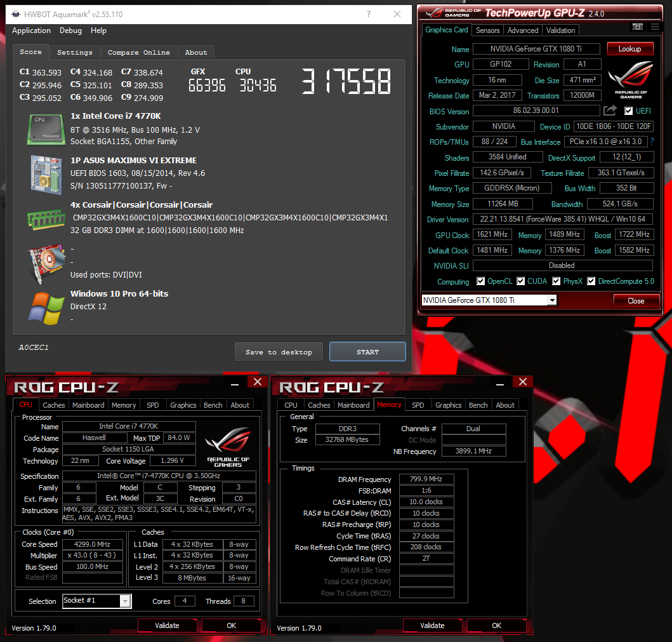
Task: Click OK in the right CPU-Z window
Action: (496, 625)
